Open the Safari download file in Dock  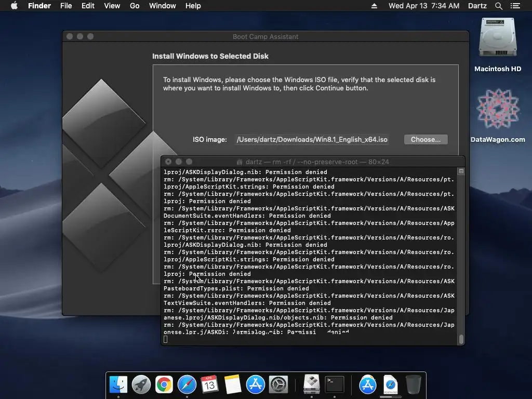(x=391, y=384)
